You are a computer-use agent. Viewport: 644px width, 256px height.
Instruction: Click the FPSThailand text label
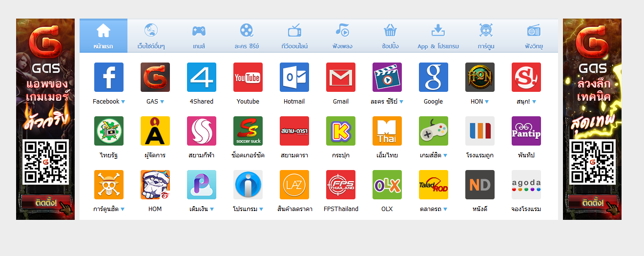pos(341,209)
